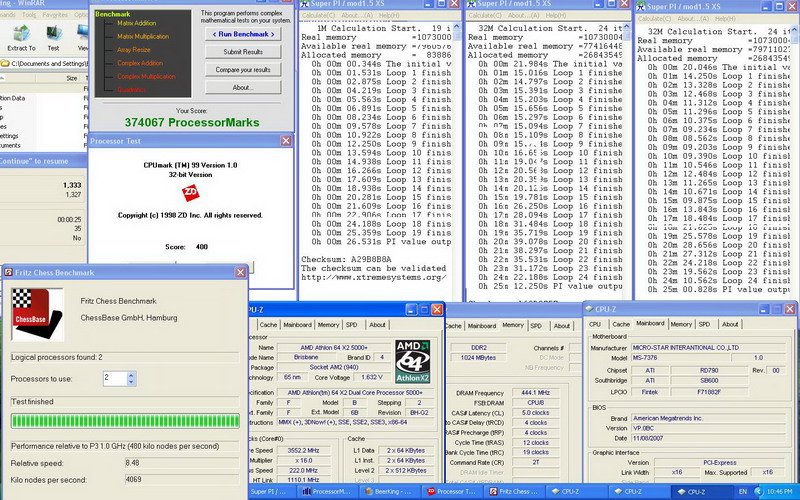800x500 pixels.
Task: Click the title bar icon of the 1M Super PI window
Action: (x=305, y=4)
